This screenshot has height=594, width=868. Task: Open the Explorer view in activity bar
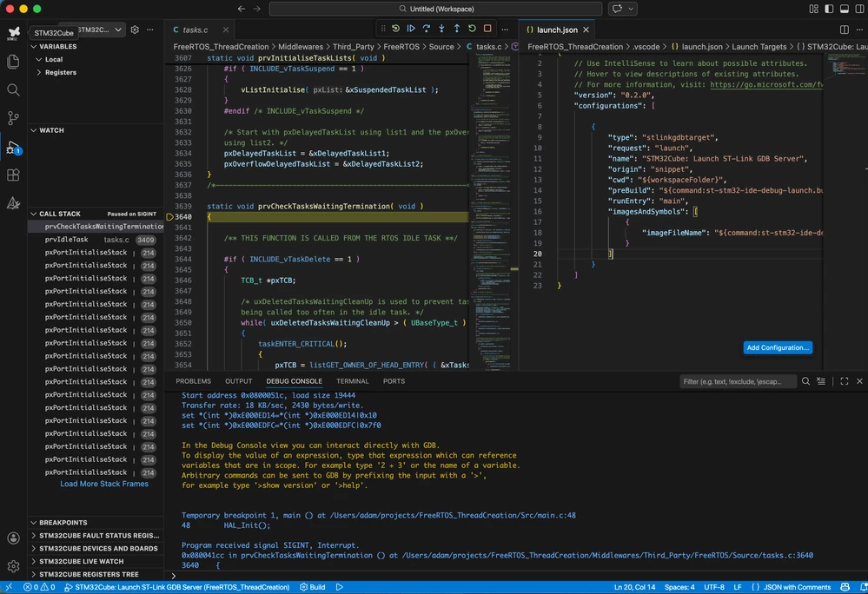click(x=13, y=61)
